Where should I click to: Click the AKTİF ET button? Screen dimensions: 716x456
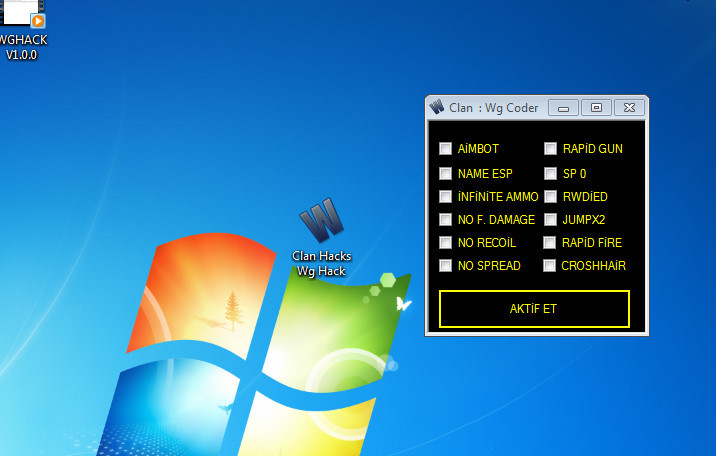point(534,309)
